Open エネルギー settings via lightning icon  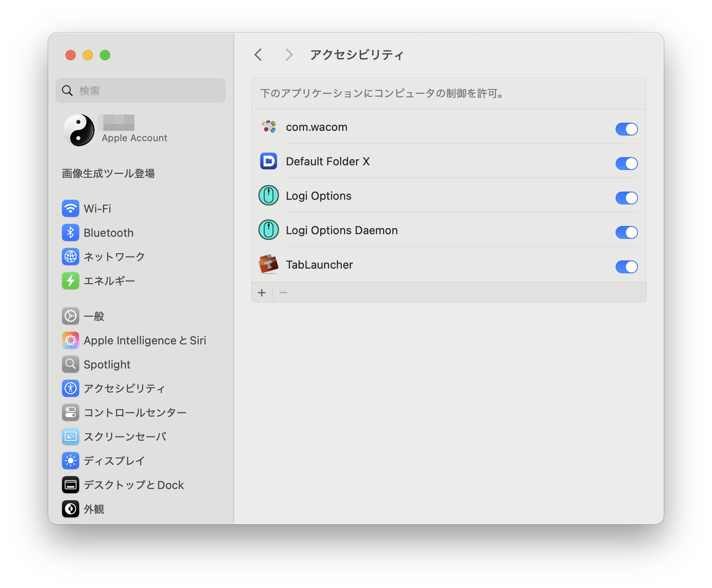coord(71,281)
